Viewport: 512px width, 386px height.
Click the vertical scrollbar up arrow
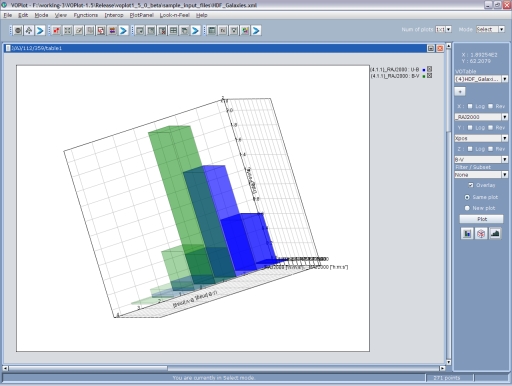(449, 45)
